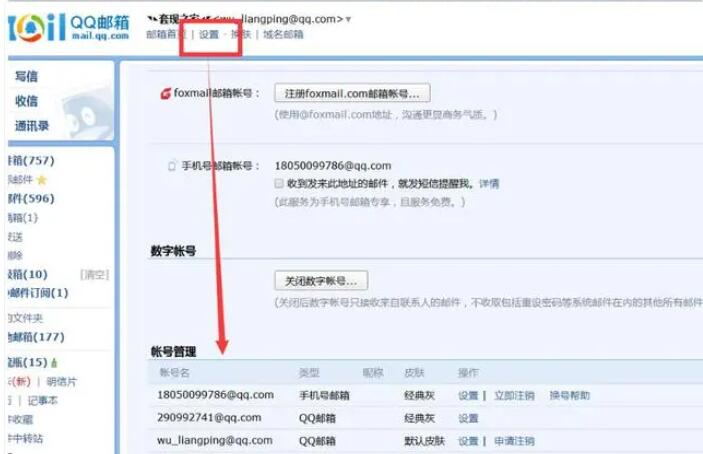Click 详情 link next to SMS reminder

pyautogui.click(x=488, y=184)
